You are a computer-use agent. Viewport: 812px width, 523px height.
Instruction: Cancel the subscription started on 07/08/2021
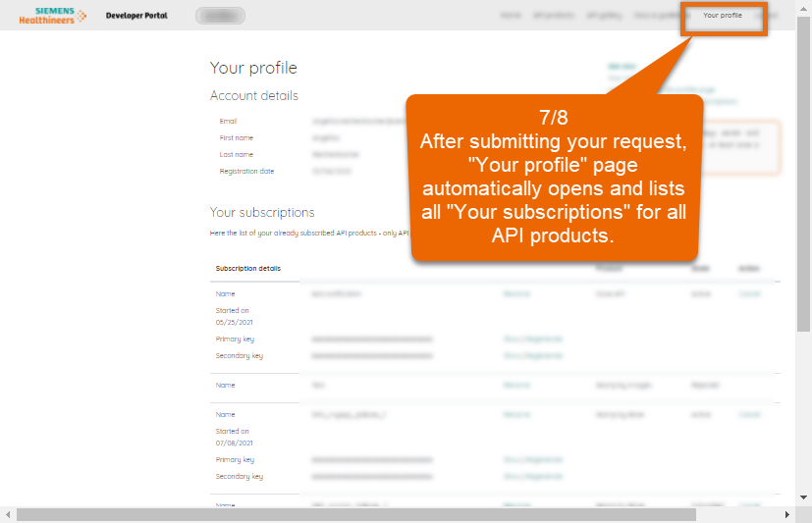tap(749, 414)
